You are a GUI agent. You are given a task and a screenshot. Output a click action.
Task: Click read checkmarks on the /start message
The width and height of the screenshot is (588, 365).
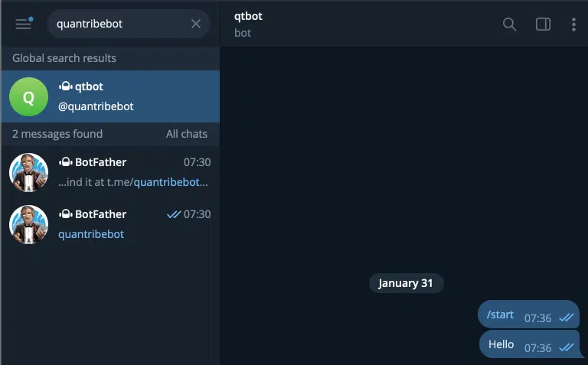coord(567,318)
